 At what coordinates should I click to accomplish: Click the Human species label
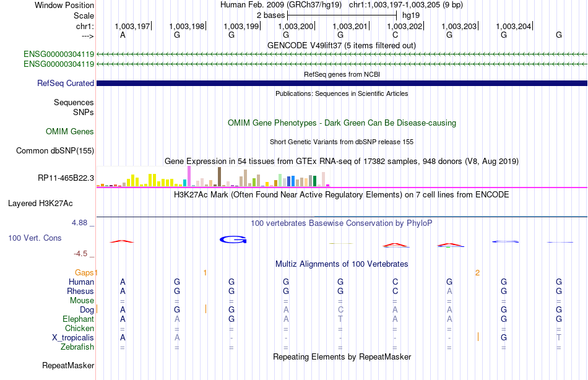tap(81, 282)
